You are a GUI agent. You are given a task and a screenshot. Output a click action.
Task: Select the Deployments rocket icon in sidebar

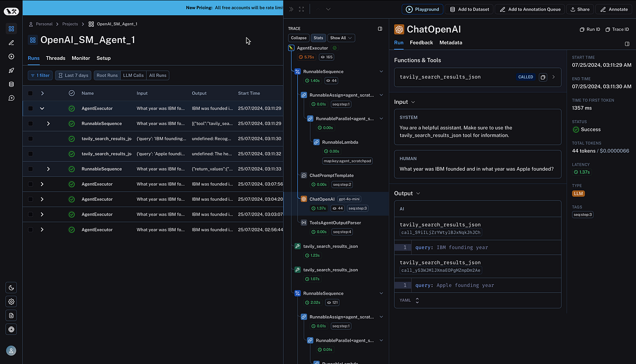coord(11,70)
